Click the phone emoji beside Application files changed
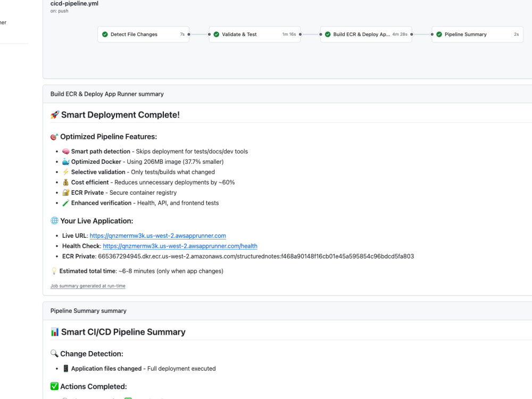 point(66,369)
